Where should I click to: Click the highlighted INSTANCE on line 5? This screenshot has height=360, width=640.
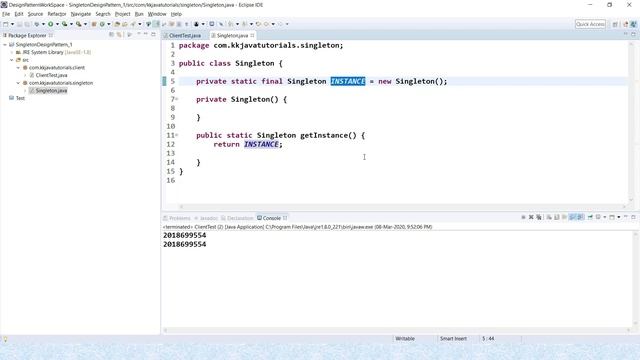click(x=348, y=81)
